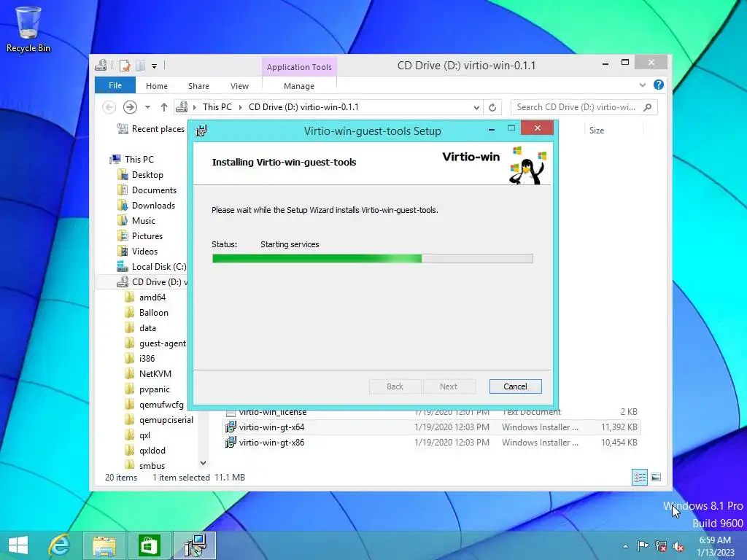Click the arrow after This PC breadcrumb
The height and width of the screenshot is (560, 747).
[240, 107]
